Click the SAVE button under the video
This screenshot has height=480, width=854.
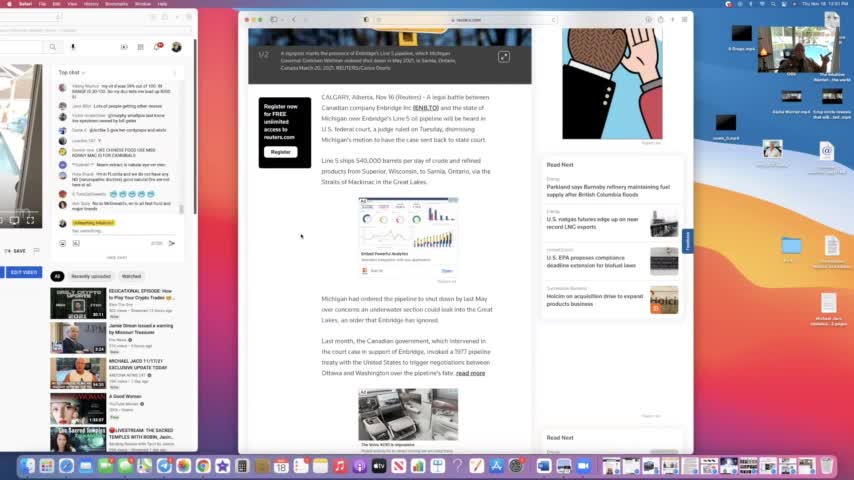(x=16, y=251)
